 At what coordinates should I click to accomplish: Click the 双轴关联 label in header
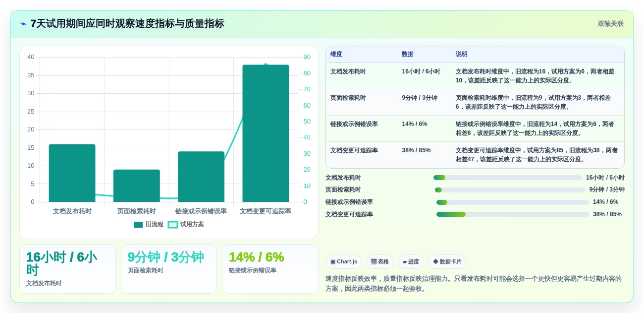pos(610,24)
